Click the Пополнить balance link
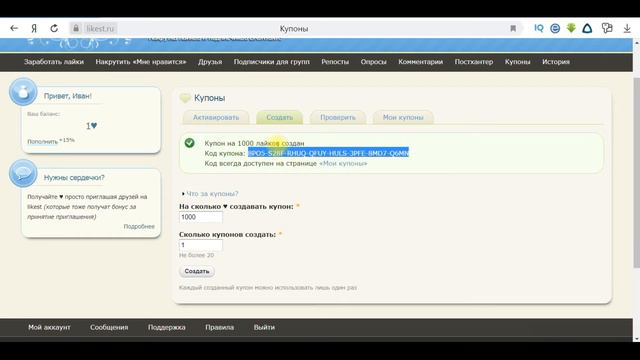The width and height of the screenshot is (640, 360). coord(42,142)
